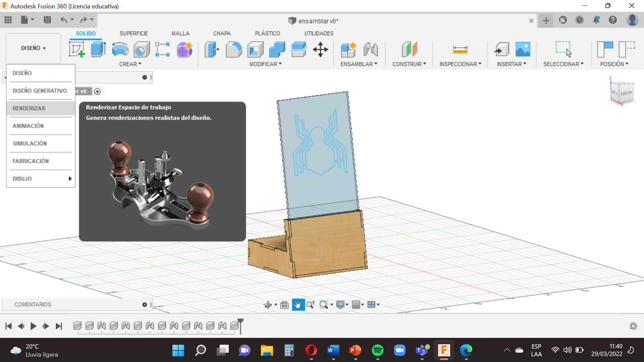Open the Display Settings monitor dropdown
644x362 pixels.
(342, 305)
